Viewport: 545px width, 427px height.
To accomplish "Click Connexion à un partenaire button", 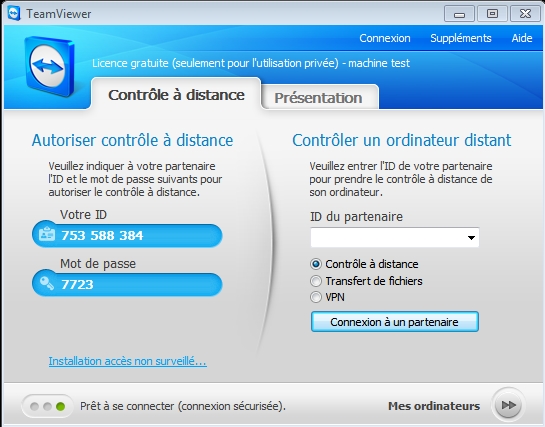I will point(394,322).
